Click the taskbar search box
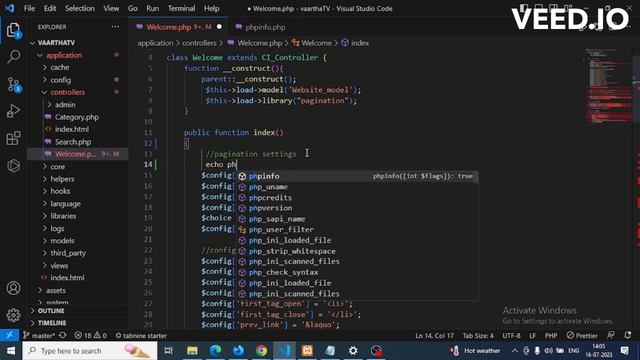The height and width of the screenshot is (360, 640). click(90, 351)
